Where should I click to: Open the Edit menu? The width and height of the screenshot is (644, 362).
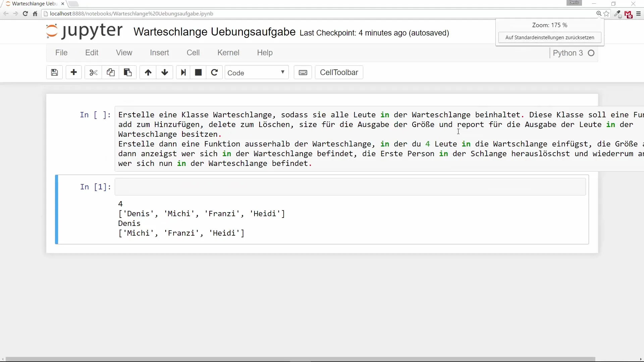tap(92, 53)
